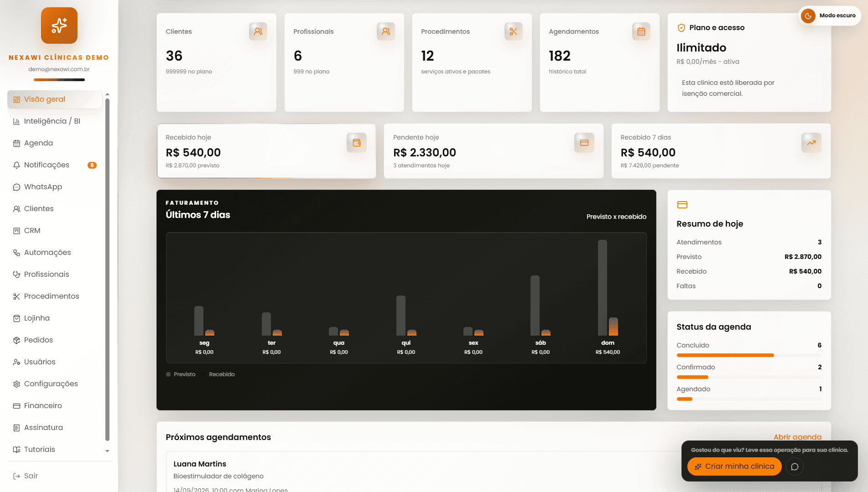This screenshot has width=868, height=492.
Task: Click the Agendamentos calendar icon
Action: (x=641, y=31)
